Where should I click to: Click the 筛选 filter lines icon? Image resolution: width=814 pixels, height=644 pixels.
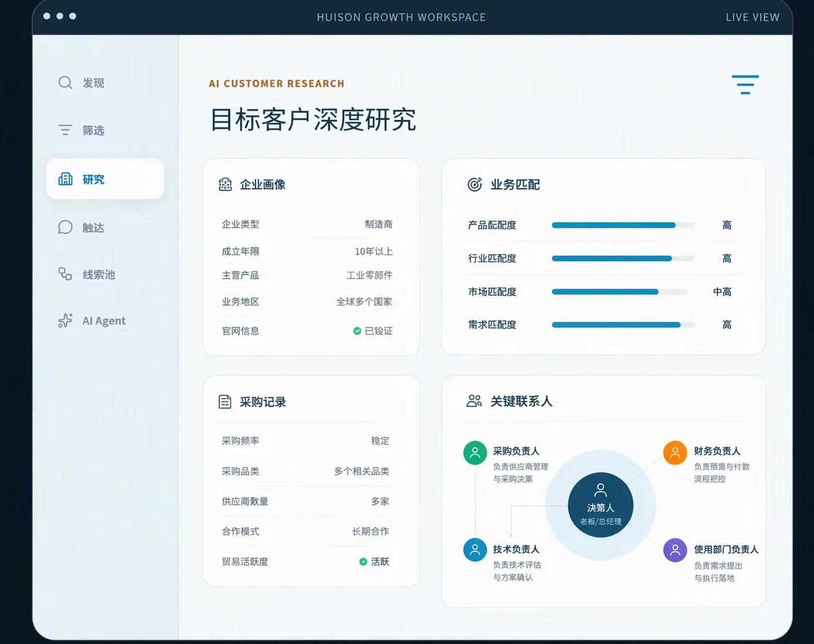pyautogui.click(x=66, y=130)
